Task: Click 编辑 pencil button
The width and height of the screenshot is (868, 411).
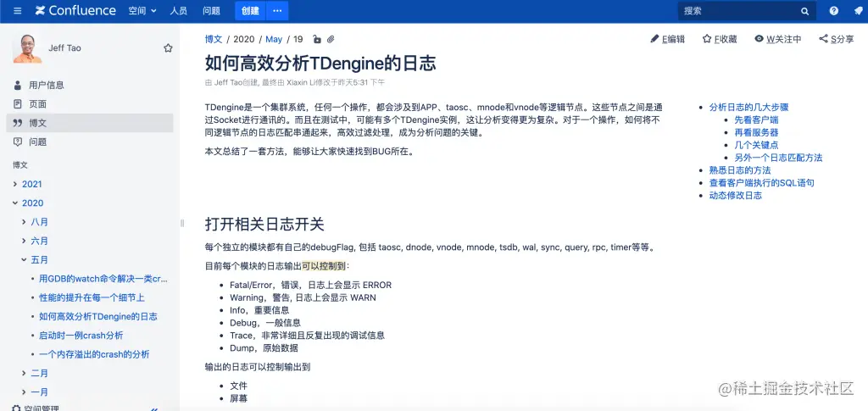Action: (667, 39)
